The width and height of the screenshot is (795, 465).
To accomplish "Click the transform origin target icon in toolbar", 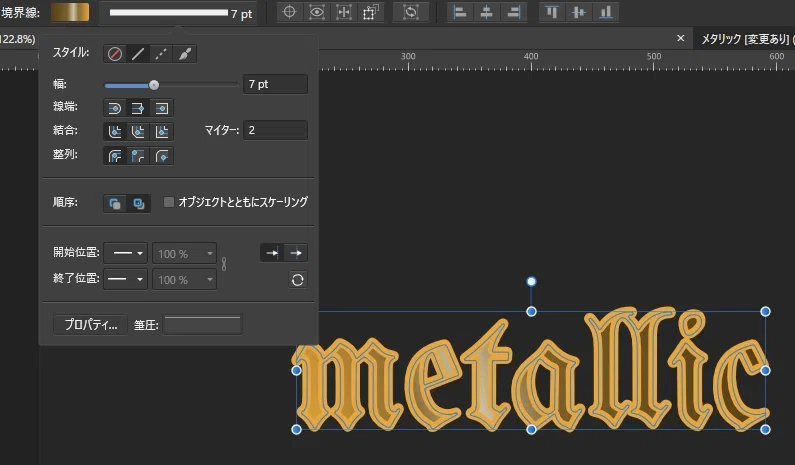I will [x=290, y=12].
